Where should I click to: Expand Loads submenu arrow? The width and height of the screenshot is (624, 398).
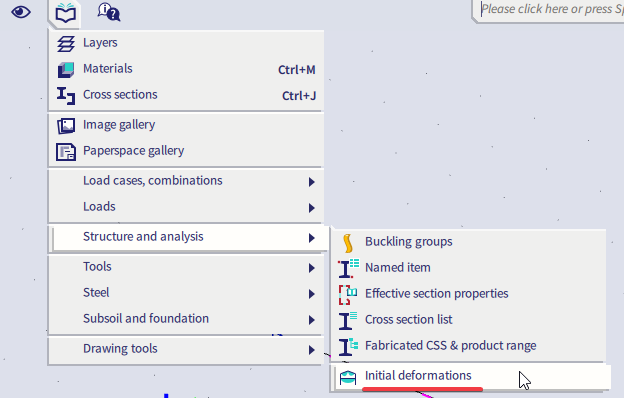tap(312, 208)
